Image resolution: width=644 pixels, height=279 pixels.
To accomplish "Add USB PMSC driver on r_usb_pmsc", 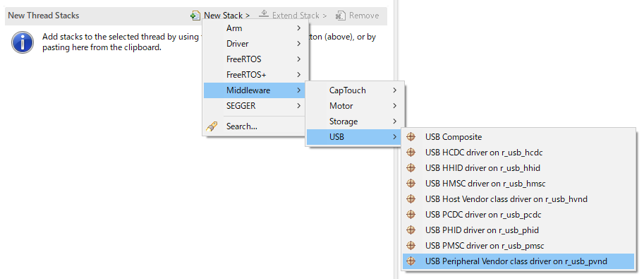I will 518,246.
